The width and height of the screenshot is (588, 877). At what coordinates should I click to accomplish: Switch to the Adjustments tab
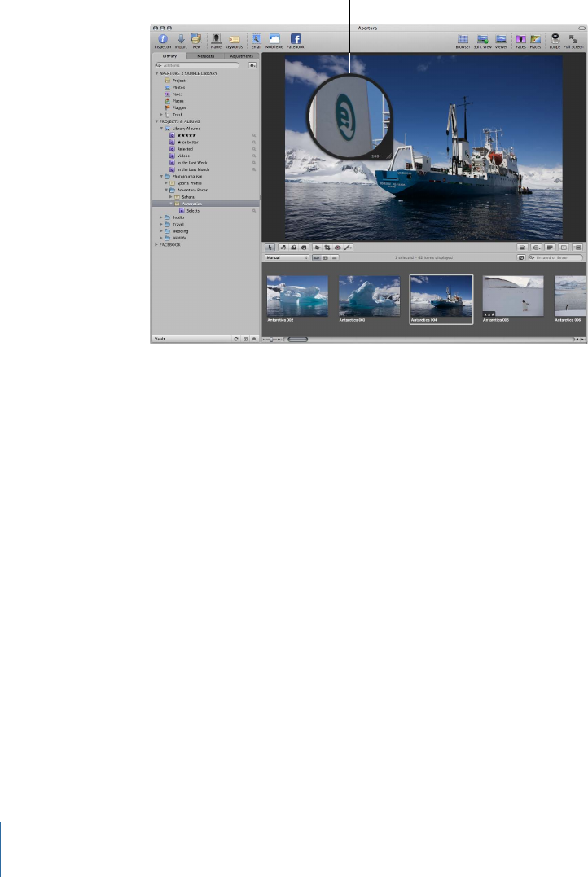coord(242,56)
